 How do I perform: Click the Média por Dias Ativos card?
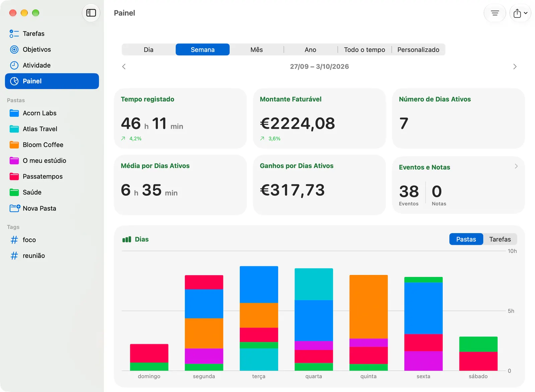[x=180, y=185]
